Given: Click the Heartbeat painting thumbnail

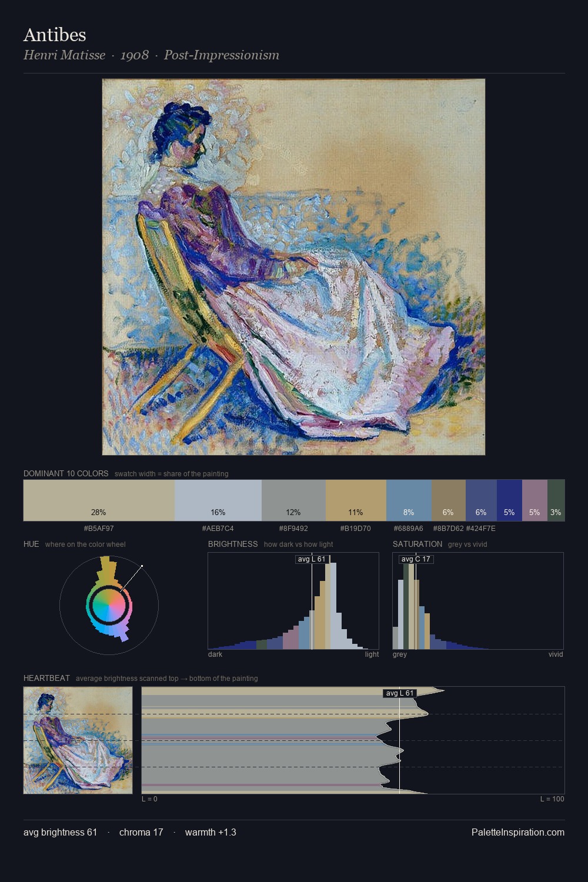Looking at the screenshot, I should (x=78, y=740).
